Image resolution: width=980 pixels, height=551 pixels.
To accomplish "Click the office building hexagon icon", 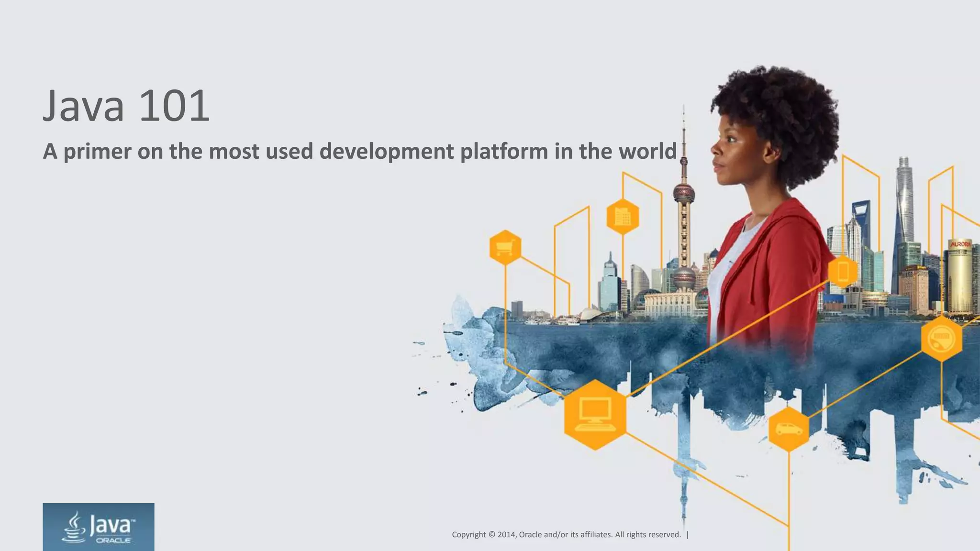I will pyautogui.click(x=623, y=217).
